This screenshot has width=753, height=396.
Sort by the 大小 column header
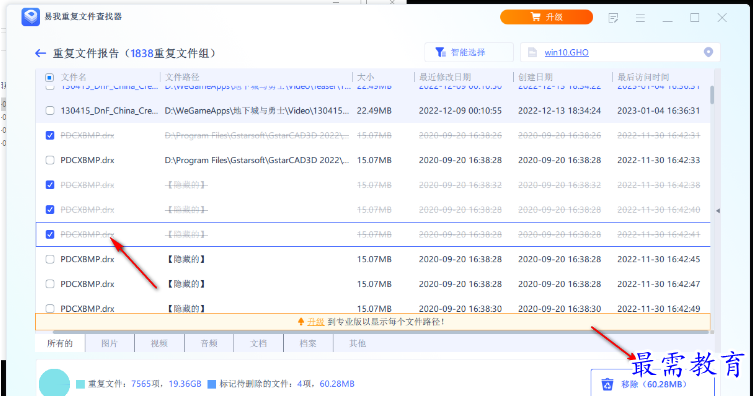[365, 77]
